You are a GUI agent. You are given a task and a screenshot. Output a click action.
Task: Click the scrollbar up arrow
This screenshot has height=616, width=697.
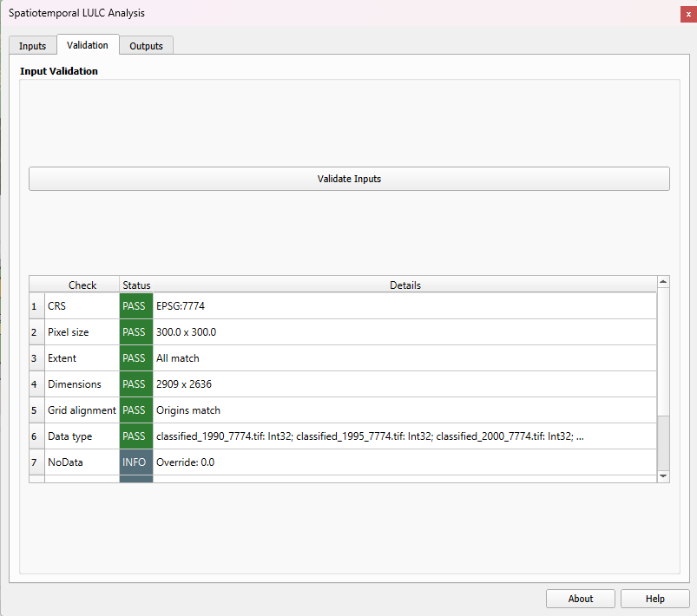point(663,280)
